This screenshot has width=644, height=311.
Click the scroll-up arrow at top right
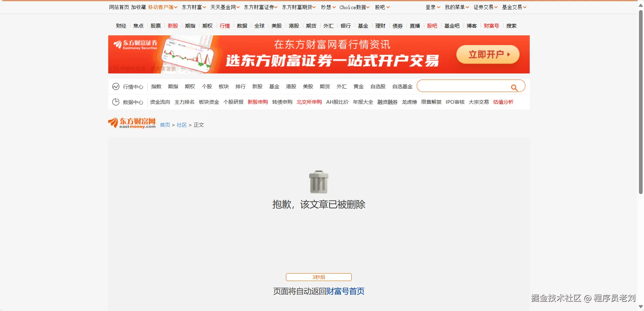640,5
